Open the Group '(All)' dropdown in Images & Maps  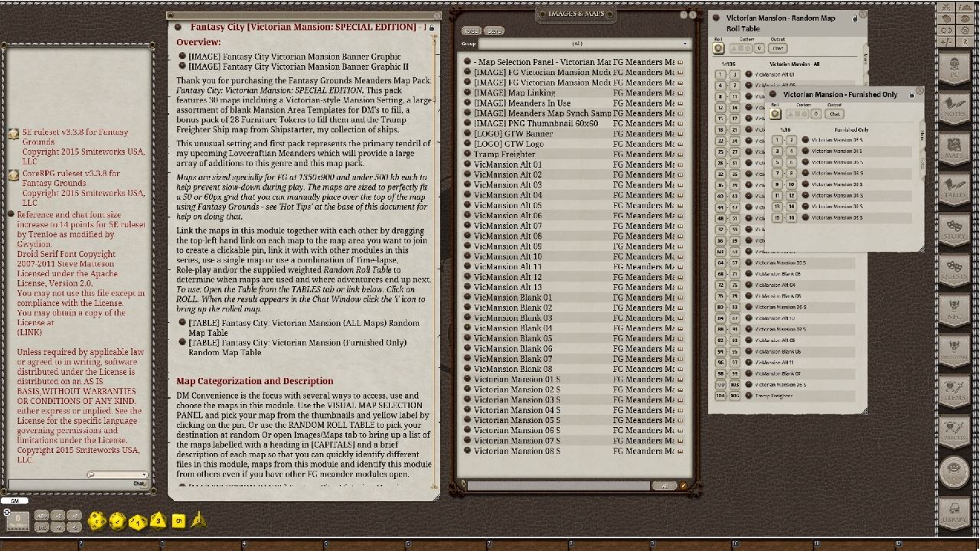pos(578,44)
